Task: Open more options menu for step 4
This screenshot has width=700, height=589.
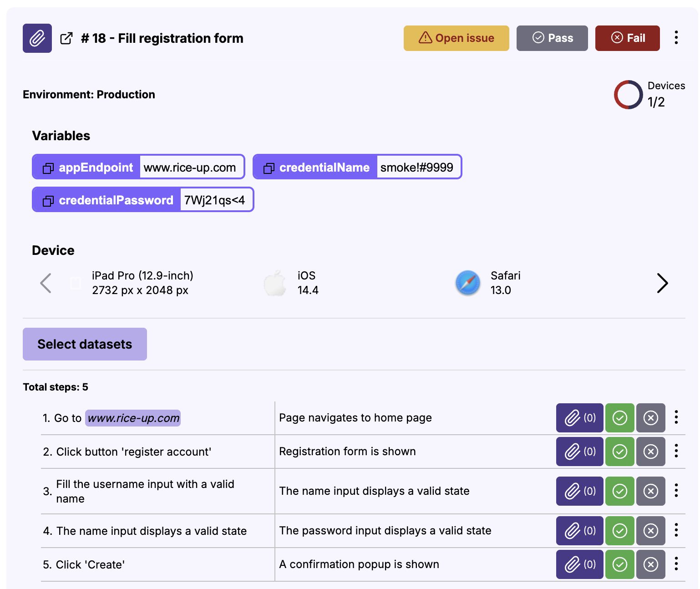Action: [x=676, y=530]
